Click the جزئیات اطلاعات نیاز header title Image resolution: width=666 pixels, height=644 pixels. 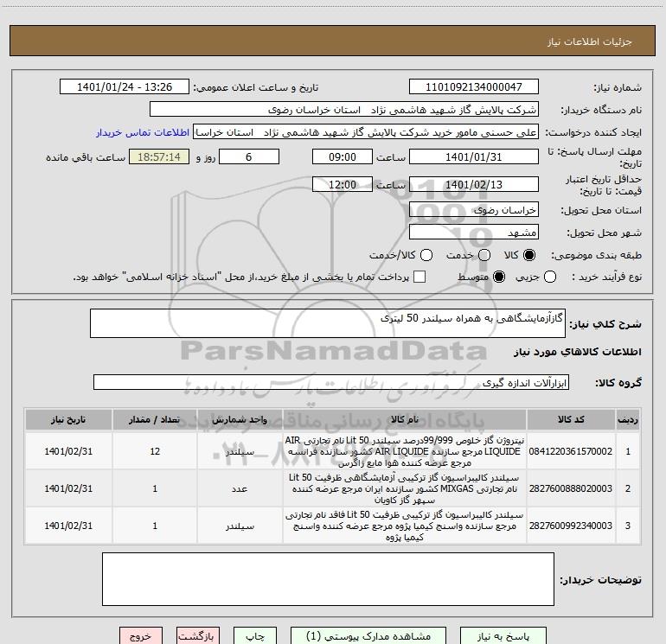point(590,41)
